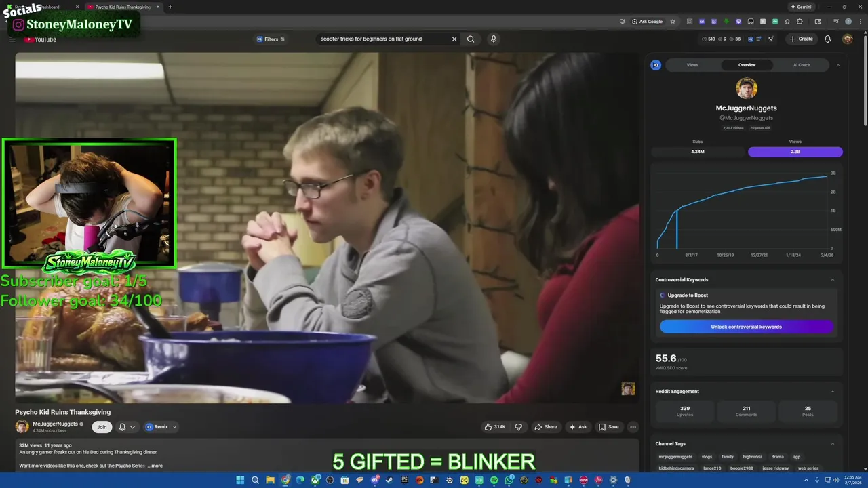Click the mcjuggernuggets channel tag
868x488 pixels.
pyautogui.click(x=675, y=457)
